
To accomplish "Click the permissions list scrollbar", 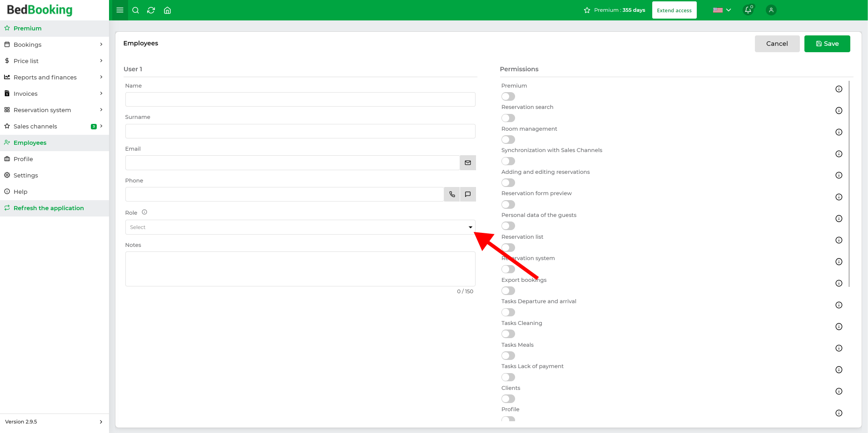I will click(x=849, y=184).
